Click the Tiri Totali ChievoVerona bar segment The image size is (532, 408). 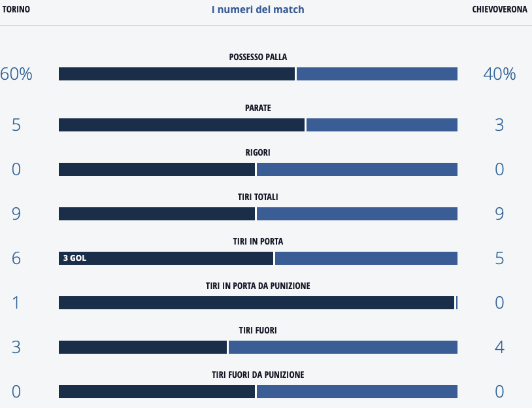pyautogui.click(x=357, y=214)
